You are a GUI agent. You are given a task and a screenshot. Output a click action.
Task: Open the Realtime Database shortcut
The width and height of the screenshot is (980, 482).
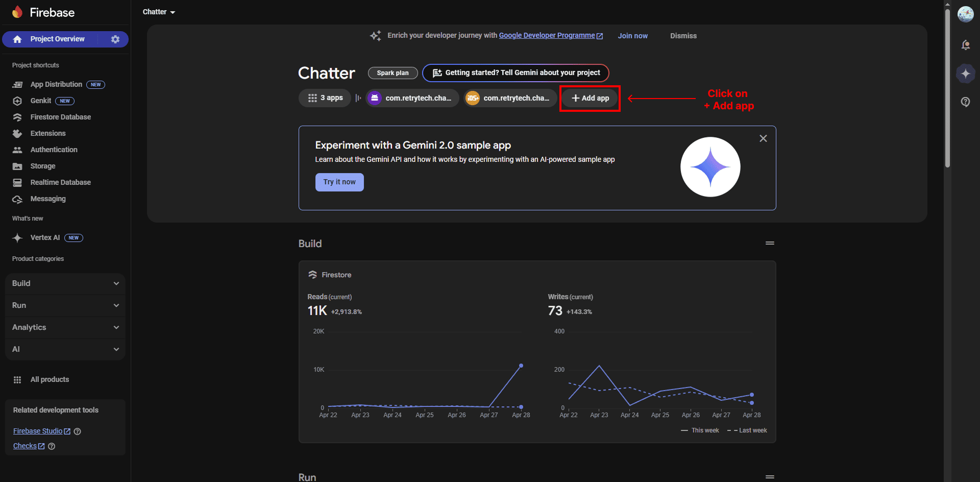(x=61, y=182)
